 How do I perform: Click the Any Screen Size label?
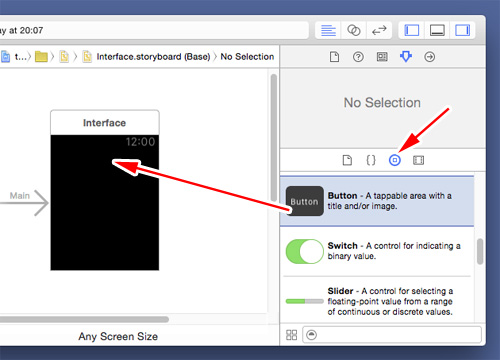click(x=118, y=336)
